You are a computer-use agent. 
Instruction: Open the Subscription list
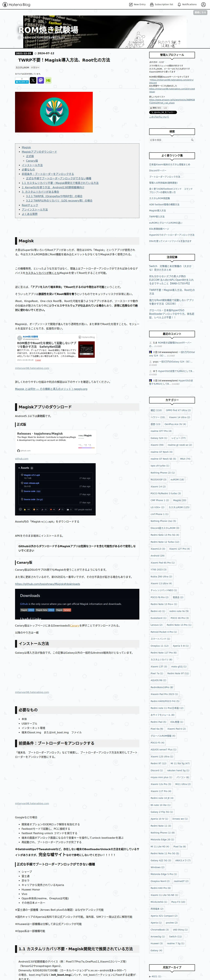click(161, 5)
